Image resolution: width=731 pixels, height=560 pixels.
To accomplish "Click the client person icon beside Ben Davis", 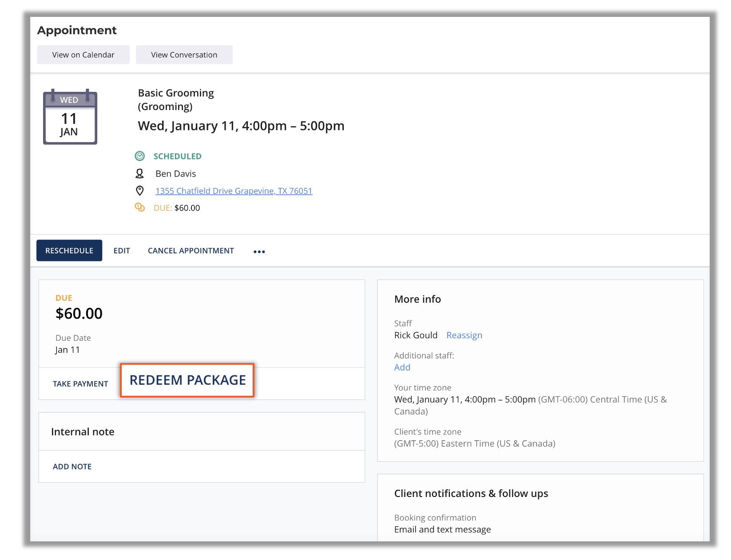I will 139,174.
